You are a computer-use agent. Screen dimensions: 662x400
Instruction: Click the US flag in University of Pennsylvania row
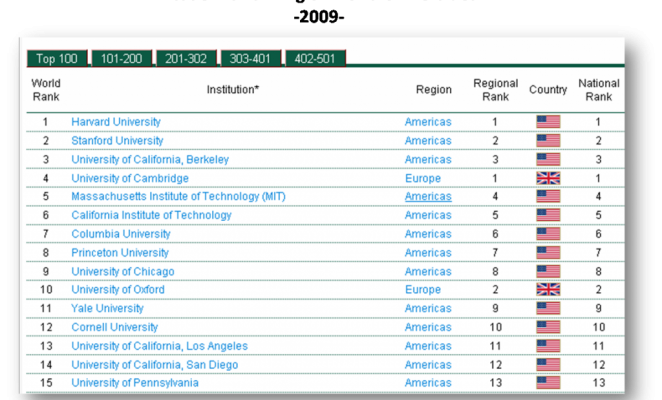tap(547, 383)
